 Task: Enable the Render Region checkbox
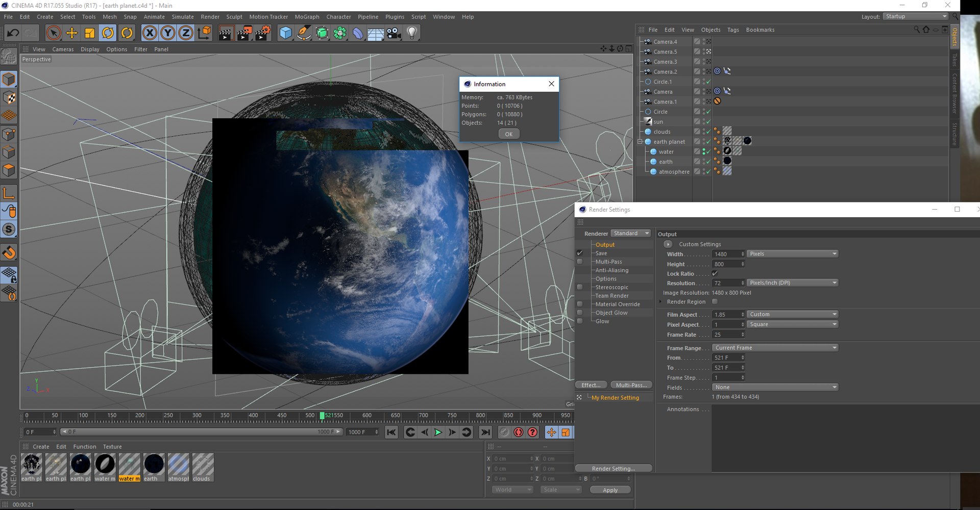click(715, 301)
